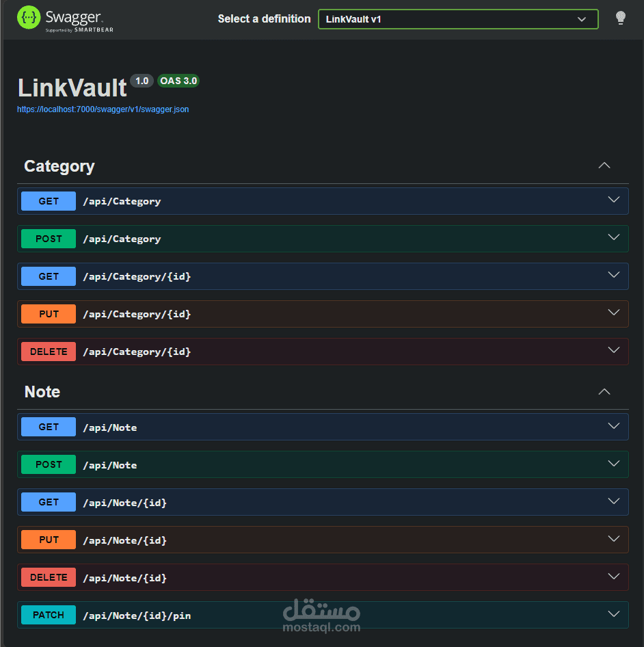The image size is (644, 647).
Task: Click DELETE badge of /api/Note/{id}
Action: tap(49, 577)
